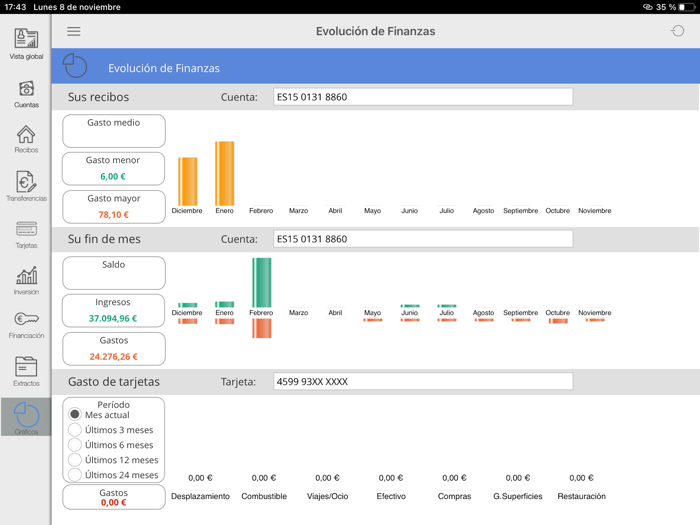The width and height of the screenshot is (700, 525).
Task: Go to Recibos section icon
Action: click(x=26, y=137)
